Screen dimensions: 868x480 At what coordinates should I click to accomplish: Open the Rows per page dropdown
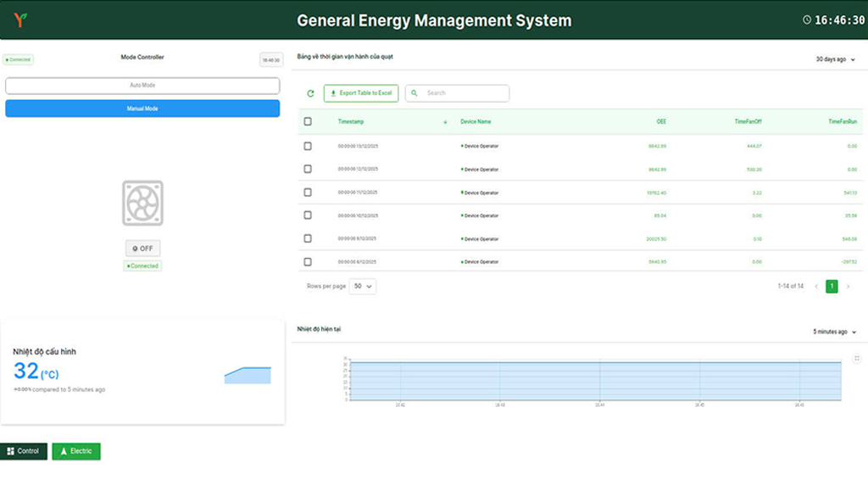point(364,287)
